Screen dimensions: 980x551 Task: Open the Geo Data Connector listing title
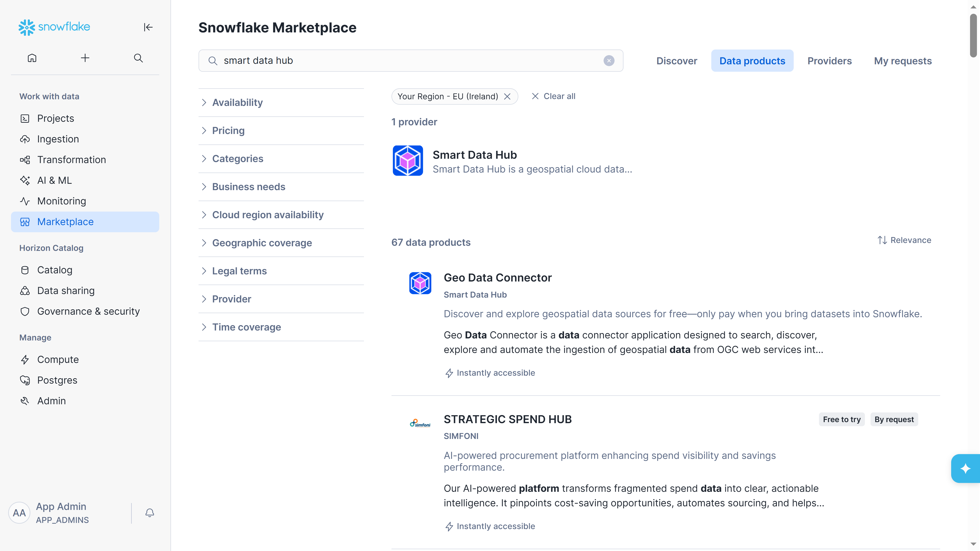click(498, 278)
